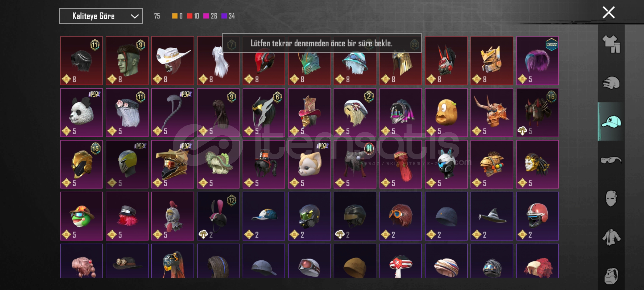
Task: Choose the purple hair C8S22 item
Action: (537, 61)
